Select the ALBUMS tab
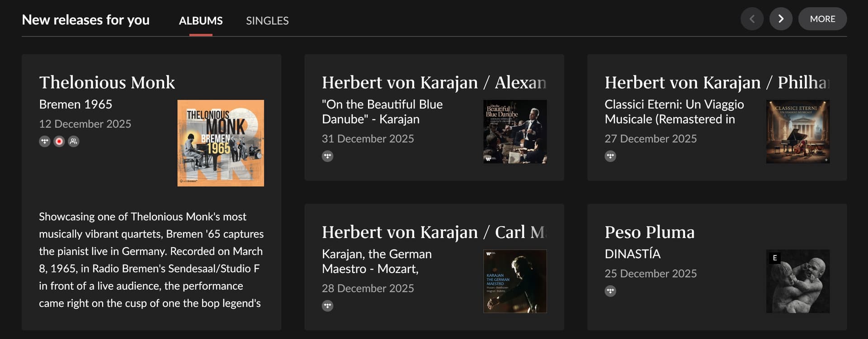This screenshot has width=868, height=339. [x=201, y=21]
